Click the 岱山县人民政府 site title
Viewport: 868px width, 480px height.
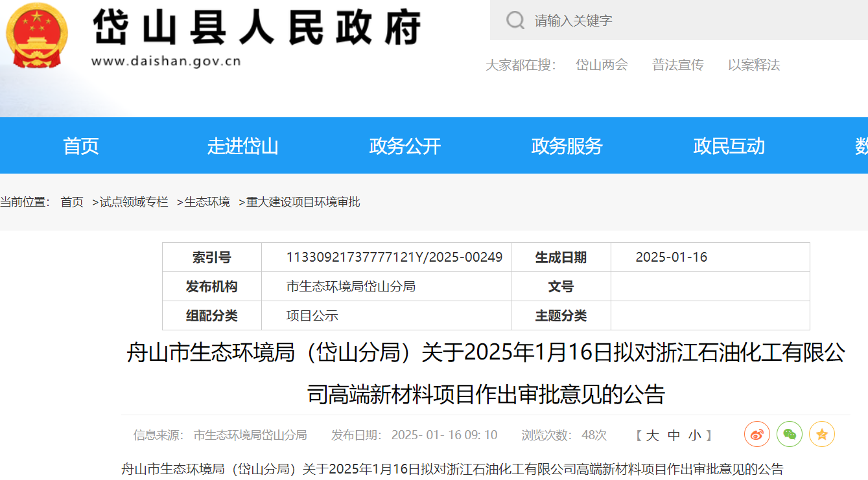(257, 27)
